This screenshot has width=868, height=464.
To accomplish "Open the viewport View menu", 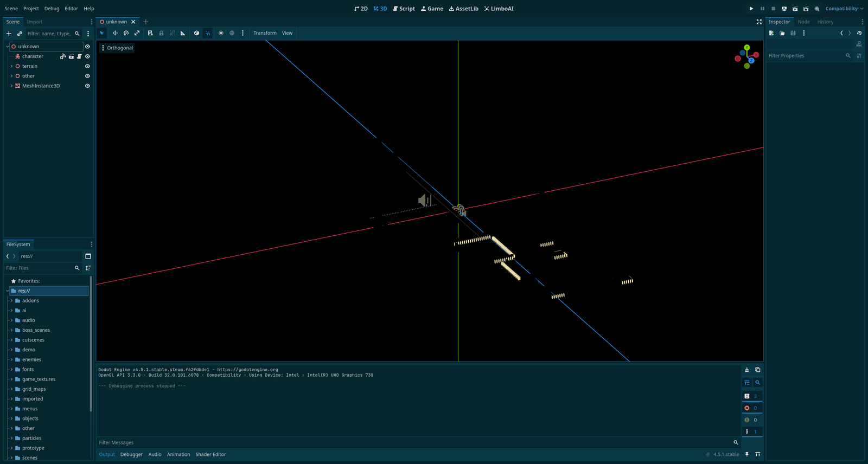I will (287, 33).
